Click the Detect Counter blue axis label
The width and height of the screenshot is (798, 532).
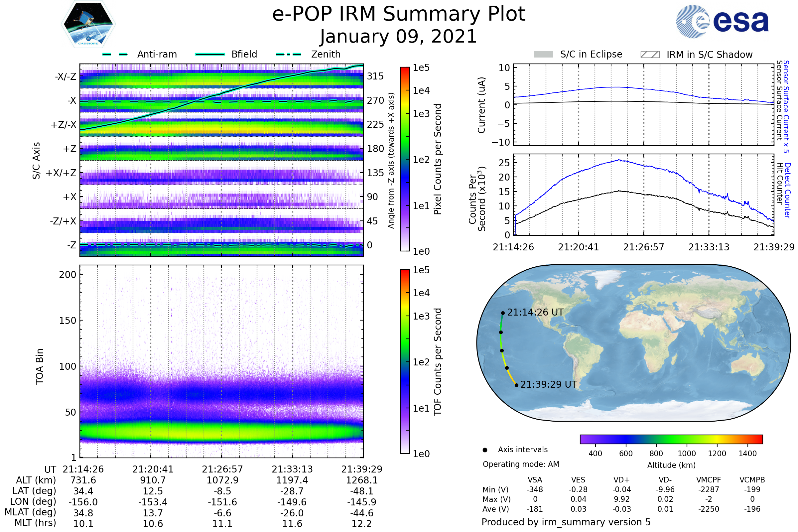pos(788,191)
